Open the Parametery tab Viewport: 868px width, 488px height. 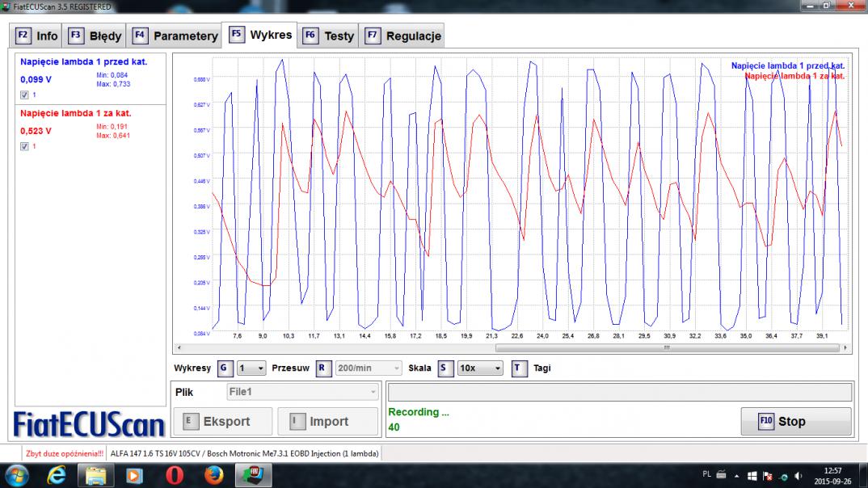click(175, 36)
